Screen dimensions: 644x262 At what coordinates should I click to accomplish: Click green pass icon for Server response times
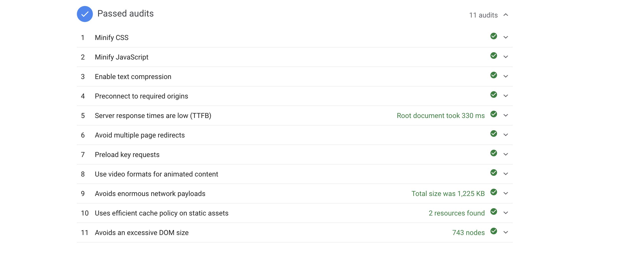pyautogui.click(x=493, y=114)
